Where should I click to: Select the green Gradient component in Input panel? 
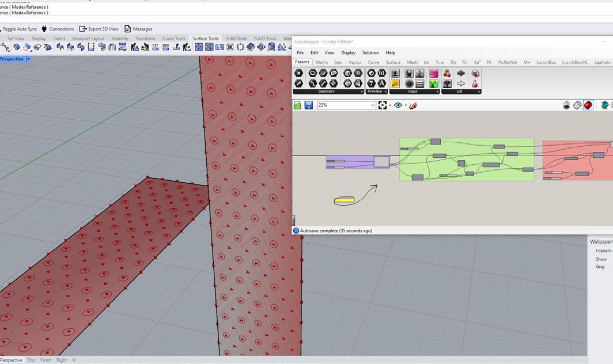click(x=433, y=84)
